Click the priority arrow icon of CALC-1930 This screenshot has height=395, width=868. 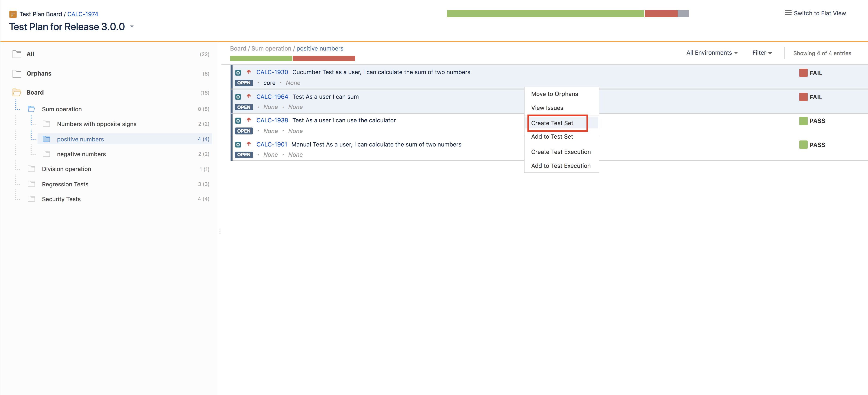(x=249, y=72)
